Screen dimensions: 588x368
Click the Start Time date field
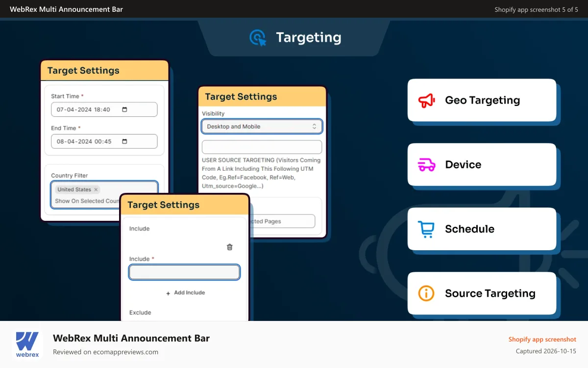coord(104,109)
